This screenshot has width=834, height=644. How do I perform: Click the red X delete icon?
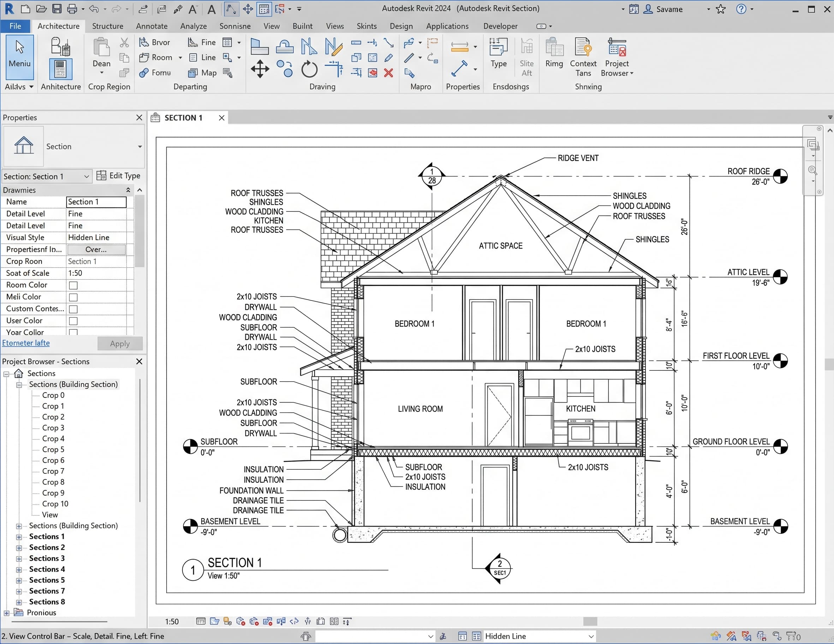388,73
